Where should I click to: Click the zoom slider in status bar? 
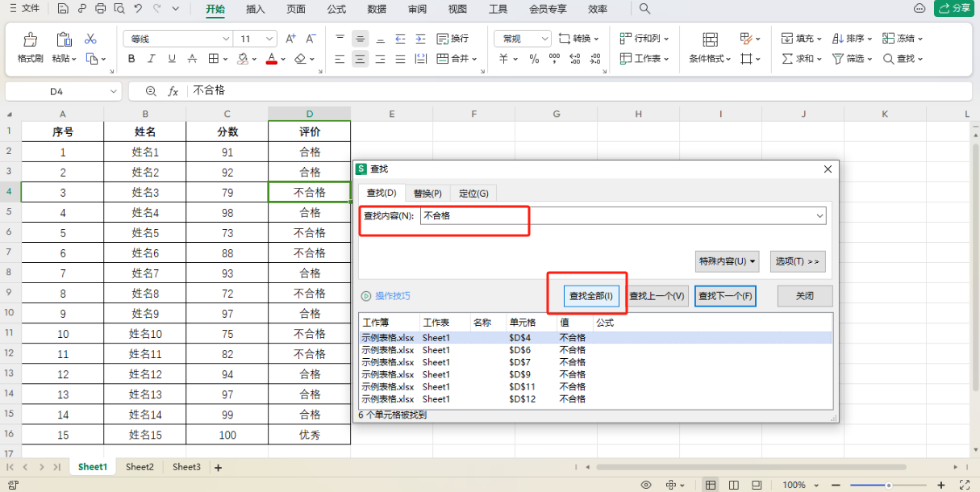pos(888,485)
